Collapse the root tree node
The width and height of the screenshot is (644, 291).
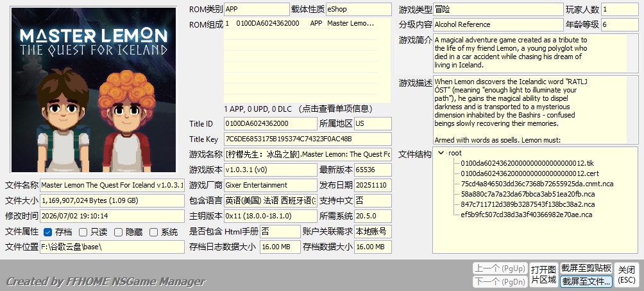point(441,153)
